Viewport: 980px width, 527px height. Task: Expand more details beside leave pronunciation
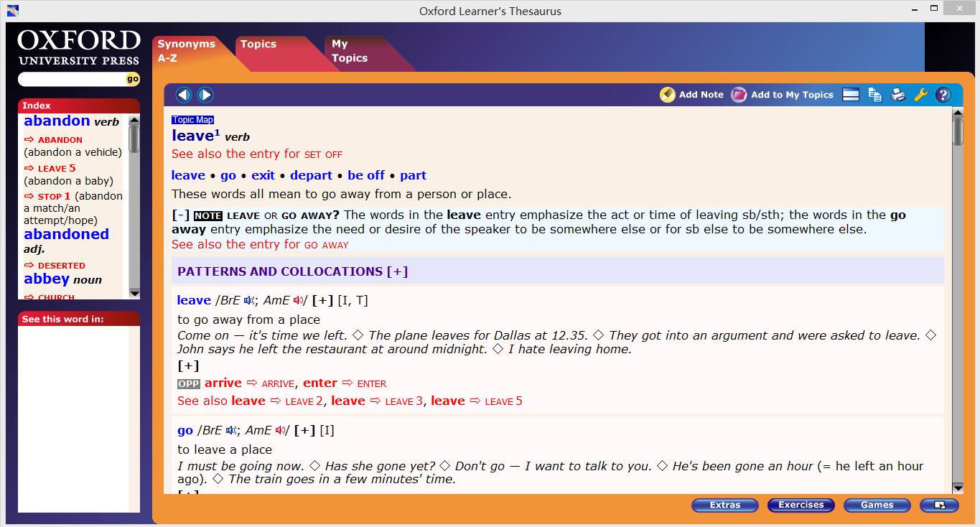click(x=322, y=301)
